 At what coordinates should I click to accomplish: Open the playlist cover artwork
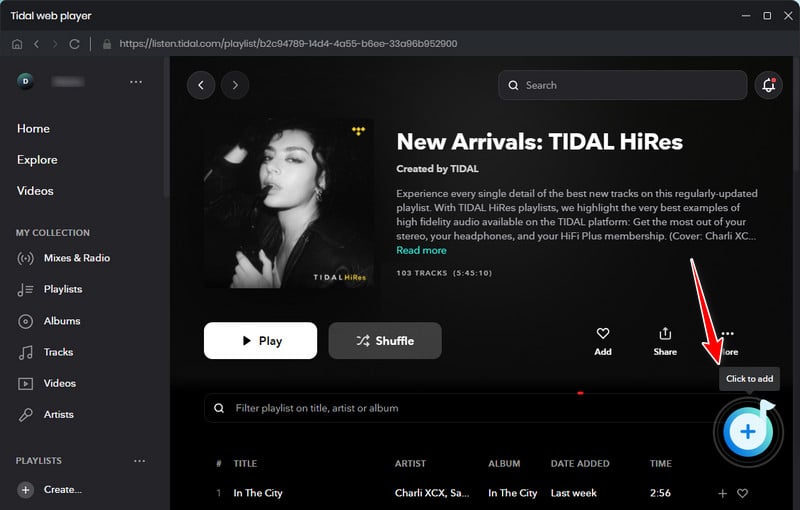[x=288, y=203]
